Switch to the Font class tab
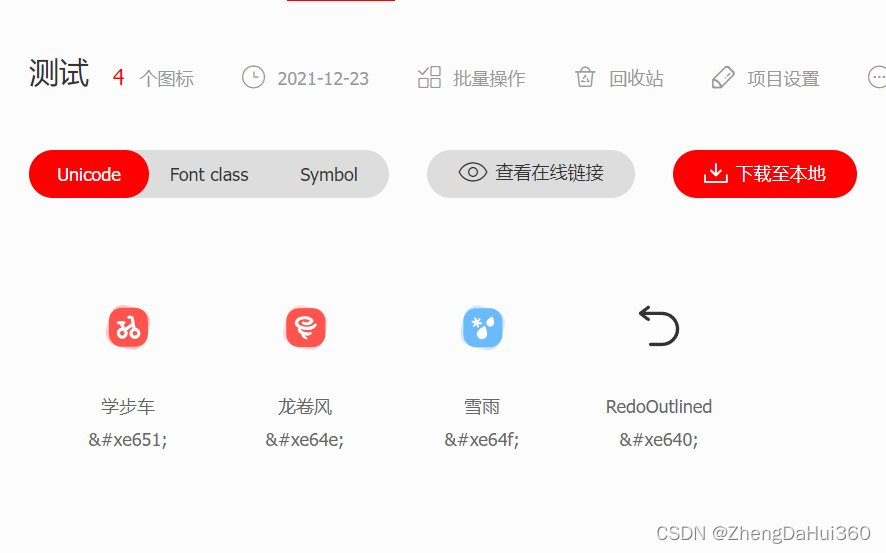The width and height of the screenshot is (886, 553). pyautogui.click(x=209, y=175)
